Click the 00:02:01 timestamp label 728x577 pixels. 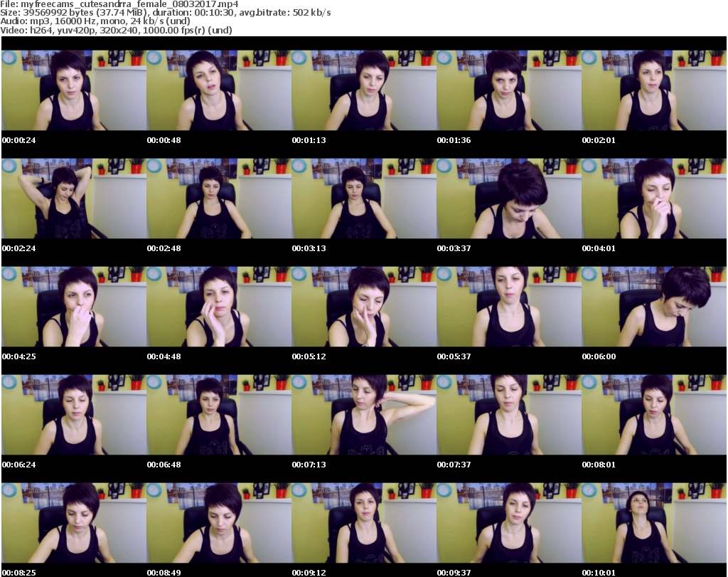(599, 140)
